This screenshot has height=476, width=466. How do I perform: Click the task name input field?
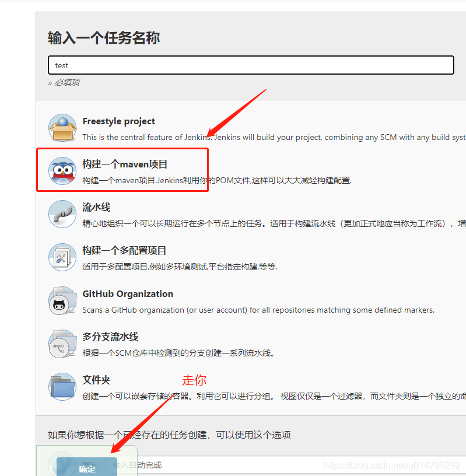(x=251, y=65)
